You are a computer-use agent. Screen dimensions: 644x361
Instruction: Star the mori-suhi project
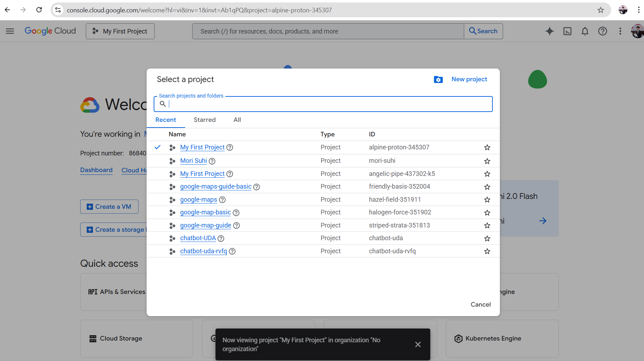[x=487, y=161]
